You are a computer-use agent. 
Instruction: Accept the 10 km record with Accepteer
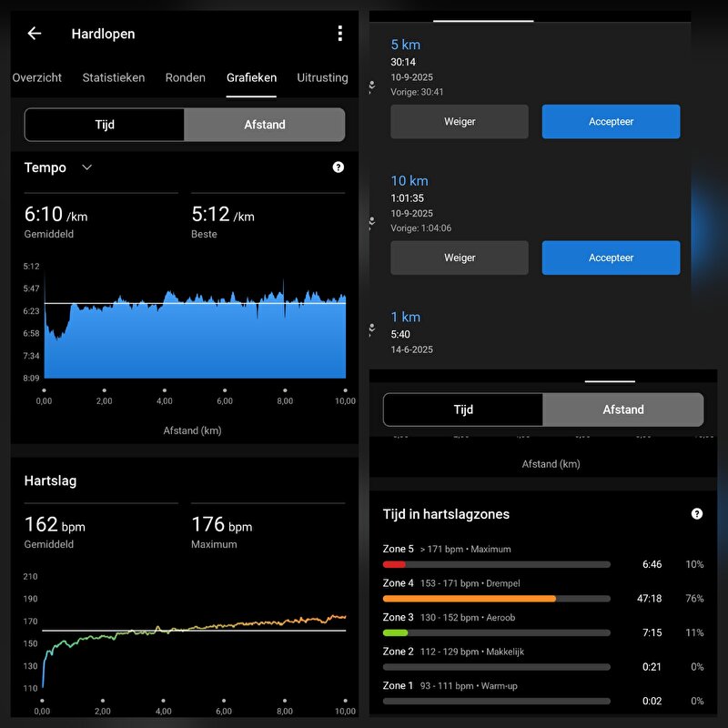tap(611, 258)
